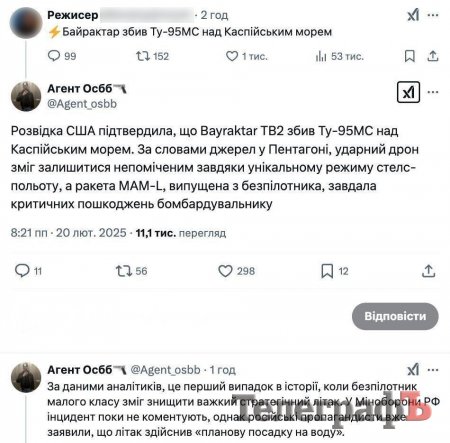Image resolution: width=450 pixels, height=443 pixels.
Task: Share the main post using the share icon
Action: [429, 271]
